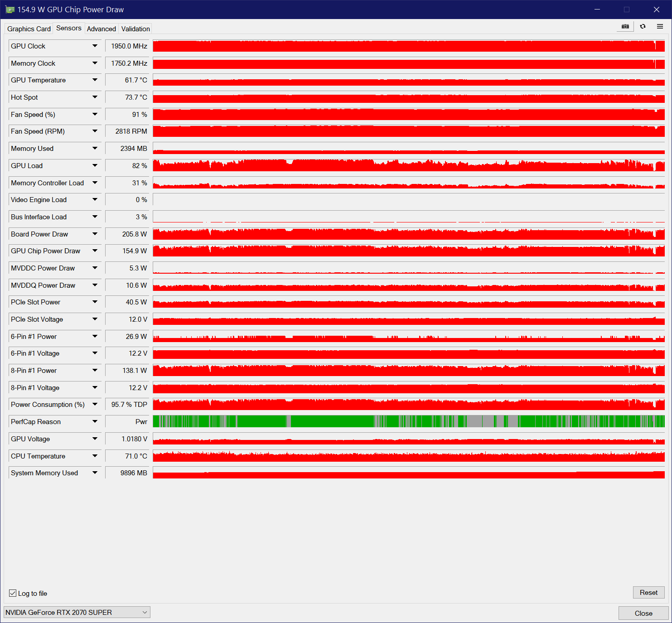Image resolution: width=672 pixels, height=623 pixels.
Task: Expand the MVDDQ Power Draw dropdown
Action: [x=95, y=285]
